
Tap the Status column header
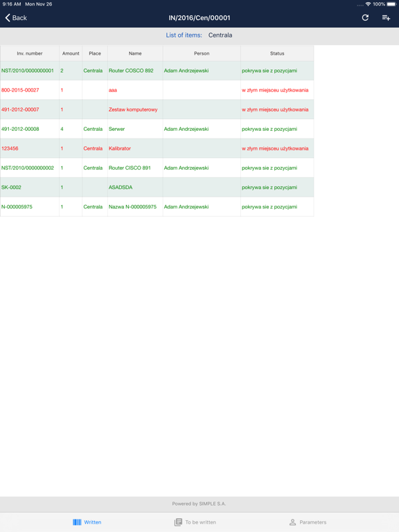click(277, 53)
